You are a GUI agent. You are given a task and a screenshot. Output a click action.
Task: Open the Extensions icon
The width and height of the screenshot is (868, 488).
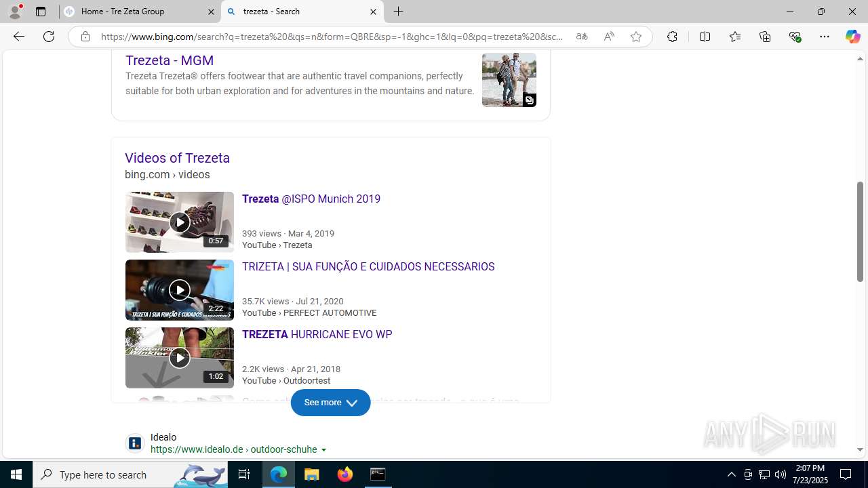pyautogui.click(x=672, y=37)
